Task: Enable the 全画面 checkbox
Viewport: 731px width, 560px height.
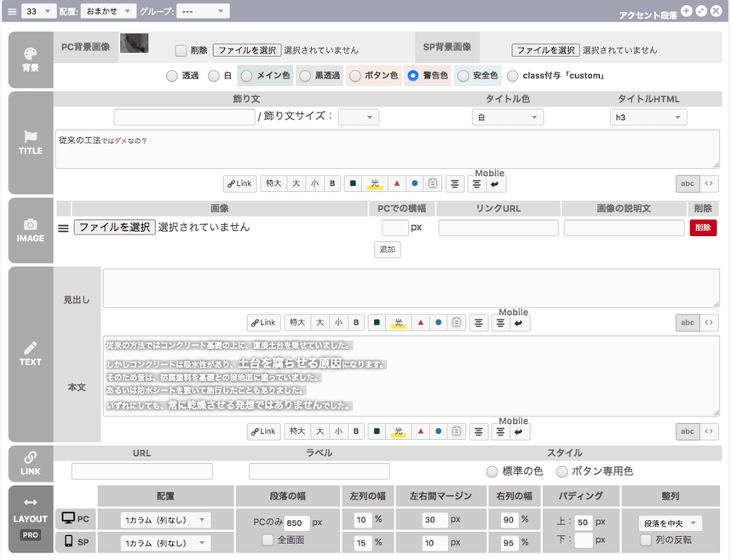Action: pyautogui.click(x=268, y=540)
